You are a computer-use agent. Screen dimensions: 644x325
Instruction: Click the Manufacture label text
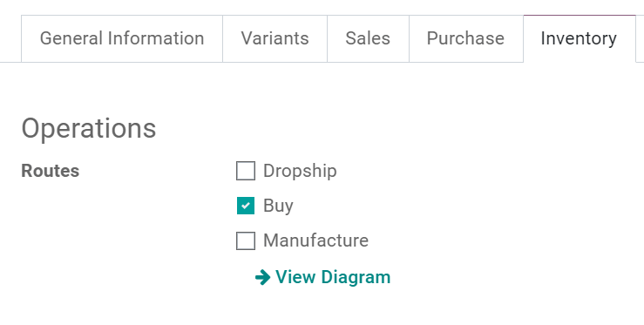pos(315,240)
